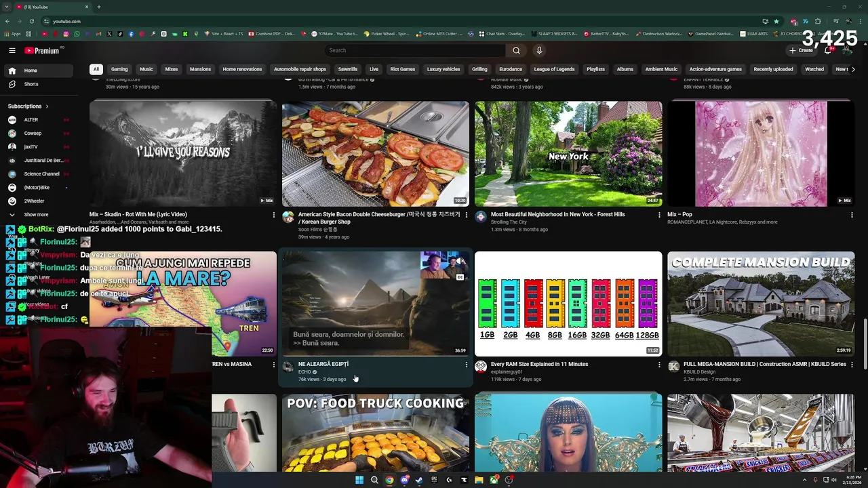Open the YouTube hamburger guide menu
Viewport: 868px width, 488px height.
point(12,50)
